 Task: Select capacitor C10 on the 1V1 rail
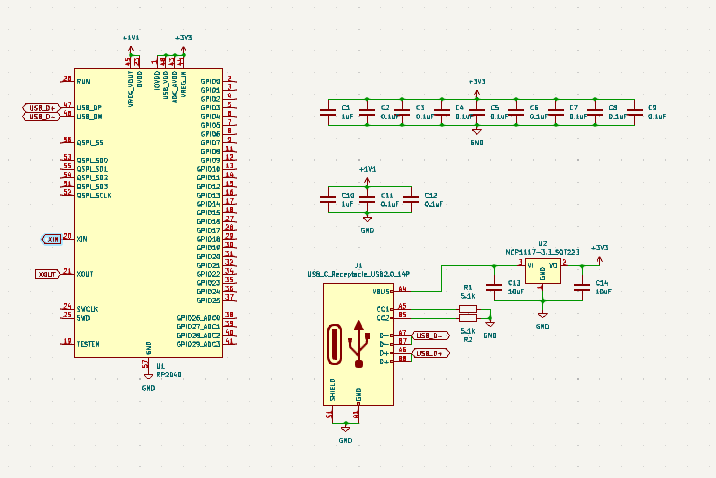[328, 200]
